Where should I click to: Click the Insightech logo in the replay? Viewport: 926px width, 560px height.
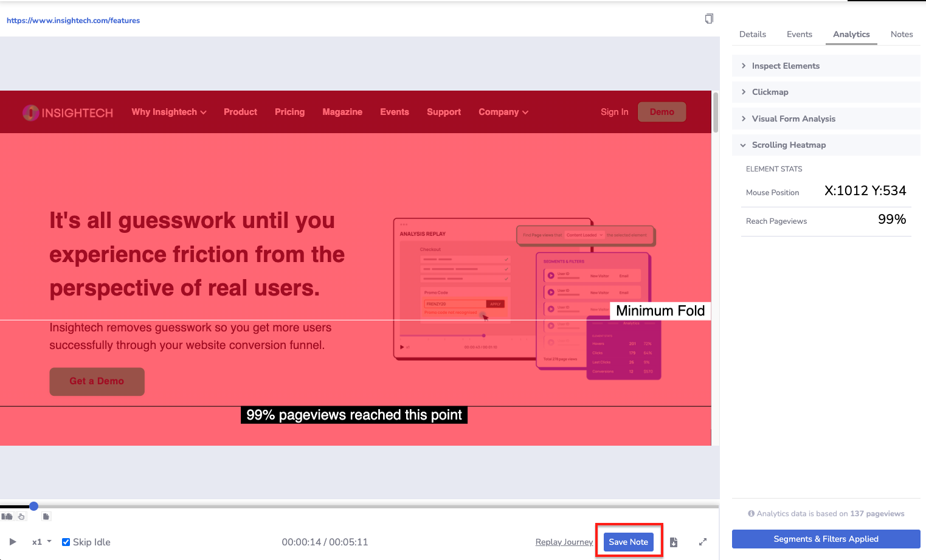[67, 112]
